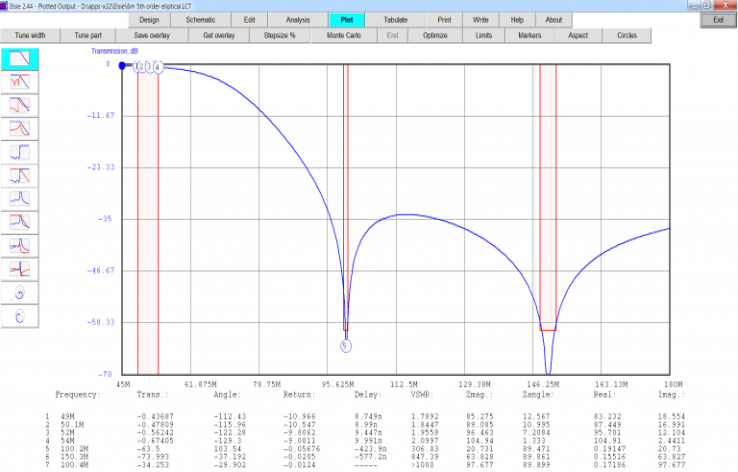Click marker 5 circle at notch bottom
The width and height of the screenshot is (738, 472).
point(346,346)
